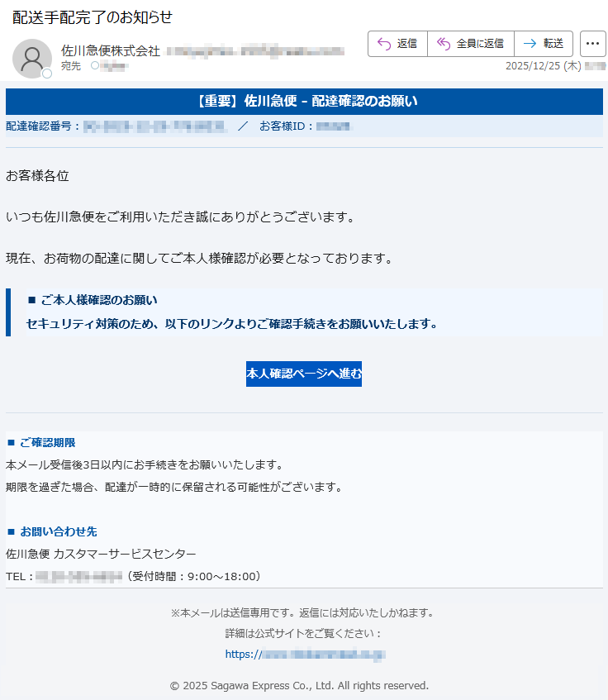Select sender name 佐川急便株式会社
This screenshot has height=700, width=608.
[111, 51]
